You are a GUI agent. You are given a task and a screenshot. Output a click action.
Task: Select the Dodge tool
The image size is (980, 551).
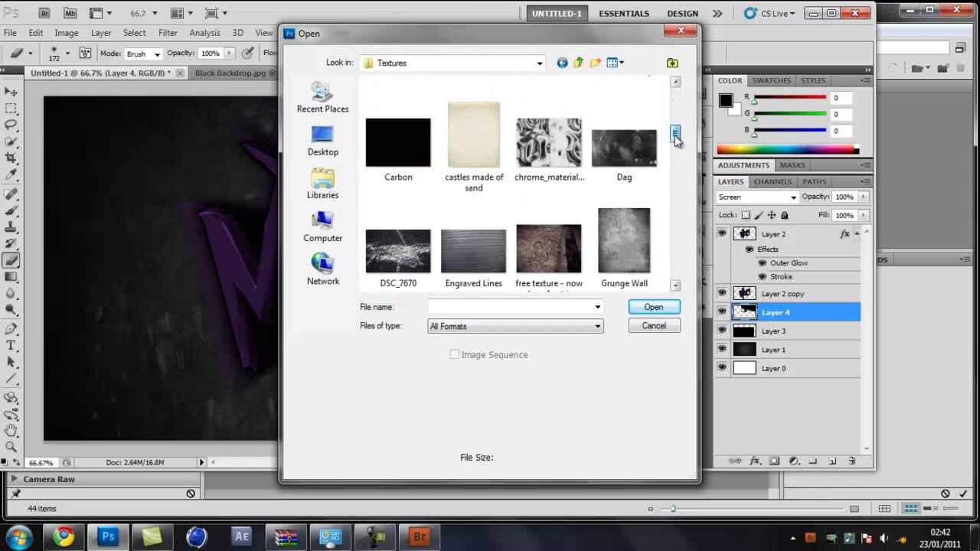[x=11, y=311]
